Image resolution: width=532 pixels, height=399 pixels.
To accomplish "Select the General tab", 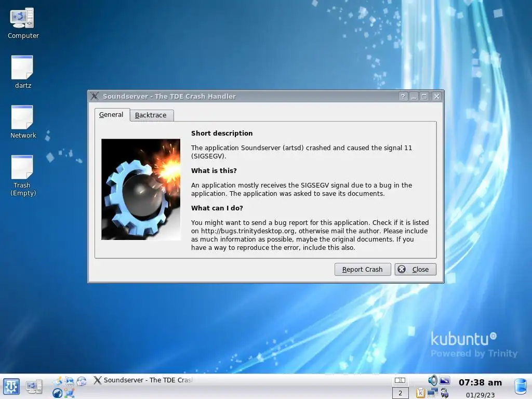I will pyautogui.click(x=112, y=115).
